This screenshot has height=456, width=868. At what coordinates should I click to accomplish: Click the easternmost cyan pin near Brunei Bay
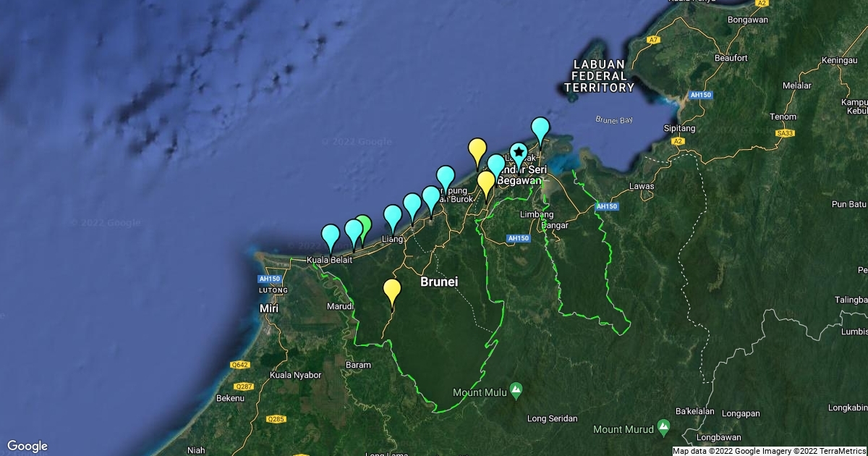pos(540,128)
